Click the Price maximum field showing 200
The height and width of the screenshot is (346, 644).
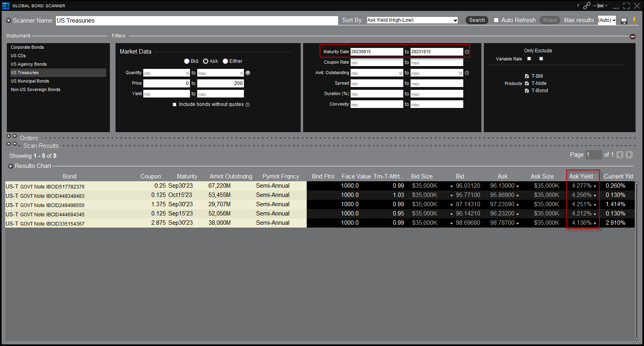(x=221, y=83)
